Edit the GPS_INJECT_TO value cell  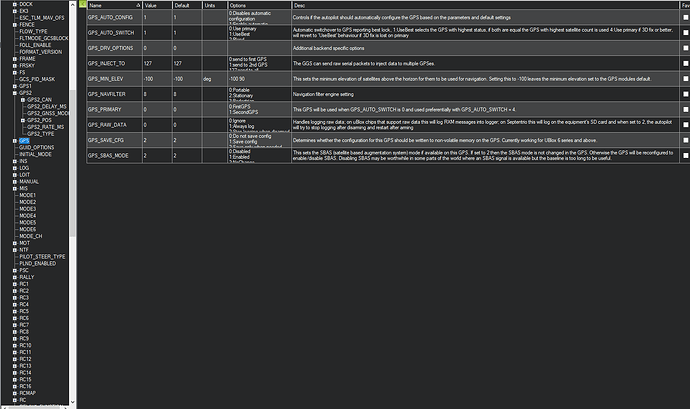[157, 63]
